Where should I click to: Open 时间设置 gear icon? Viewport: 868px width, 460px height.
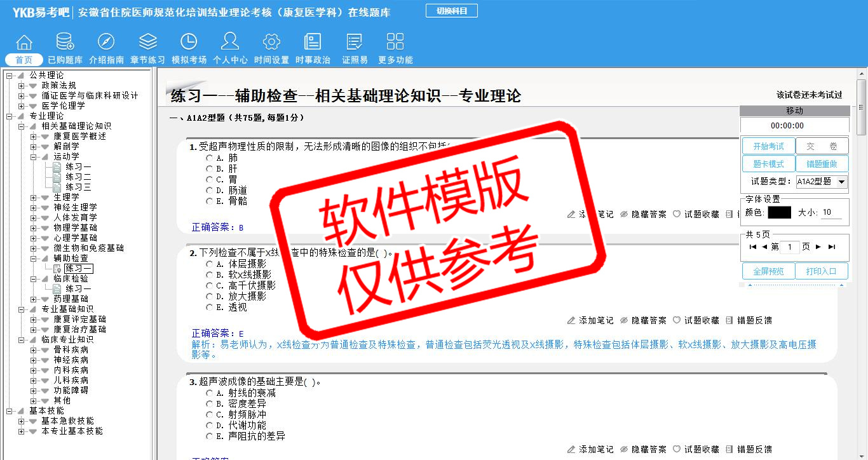[x=271, y=43]
